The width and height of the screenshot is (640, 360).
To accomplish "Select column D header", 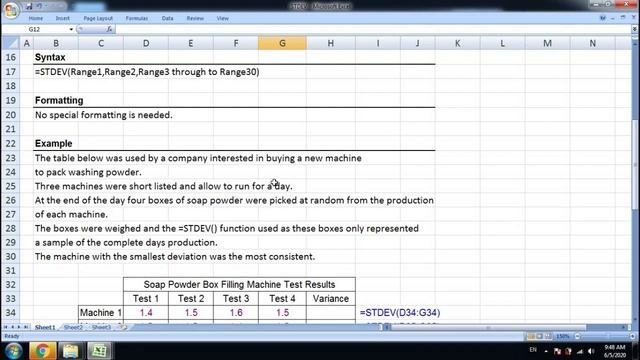I will click(x=146, y=43).
